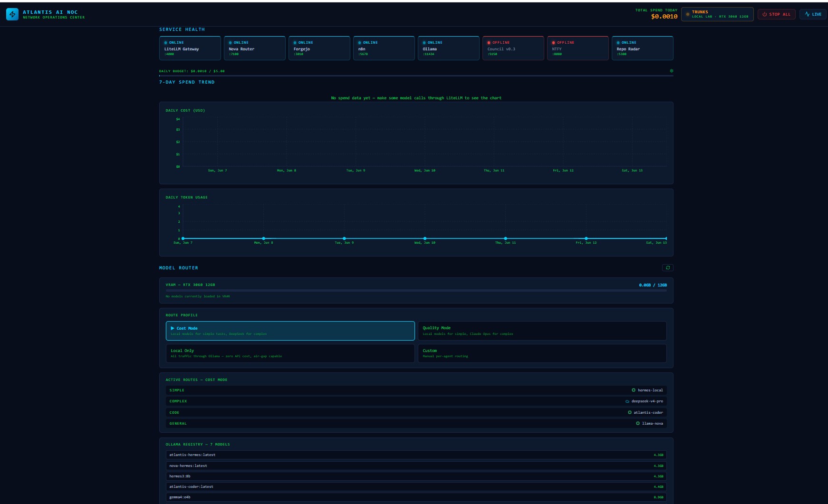Click the Mon, Jun 8 token usage data point
The image size is (828, 504).
click(264, 238)
